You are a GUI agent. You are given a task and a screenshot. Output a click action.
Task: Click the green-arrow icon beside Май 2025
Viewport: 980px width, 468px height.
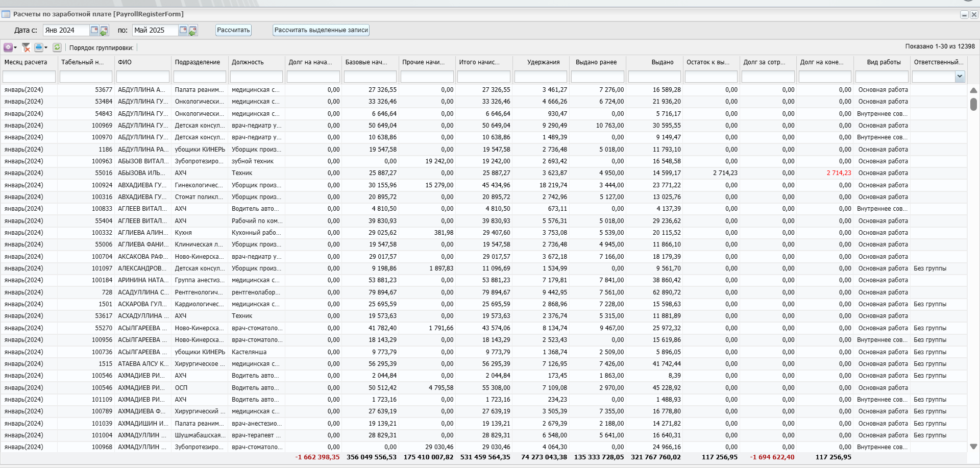[x=193, y=31]
